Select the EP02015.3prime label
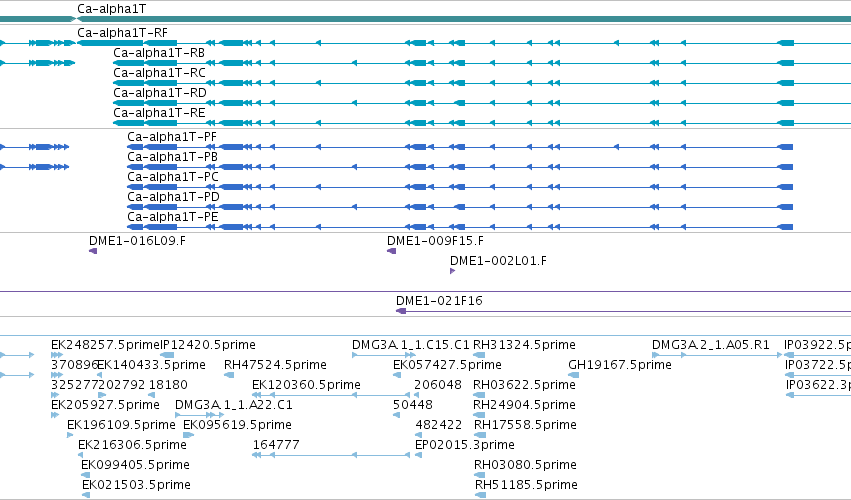This screenshot has height=500, width=851. point(465,445)
